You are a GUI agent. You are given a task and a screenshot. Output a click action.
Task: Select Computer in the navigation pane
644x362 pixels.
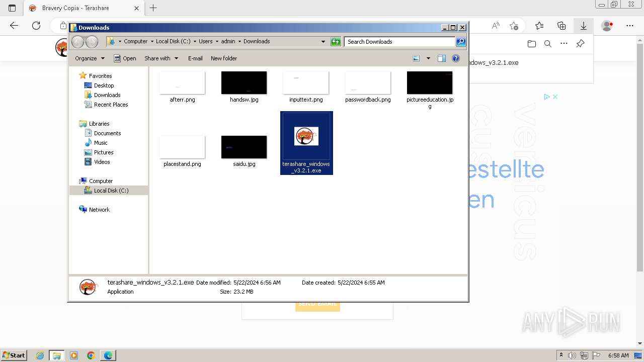point(96,181)
